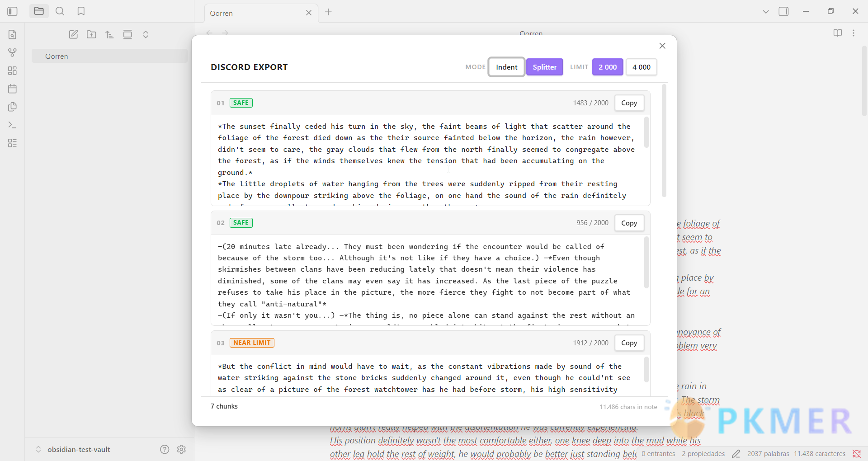Switch to reading view
The height and width of the screenshot is (461, 868).
[838, 33]
